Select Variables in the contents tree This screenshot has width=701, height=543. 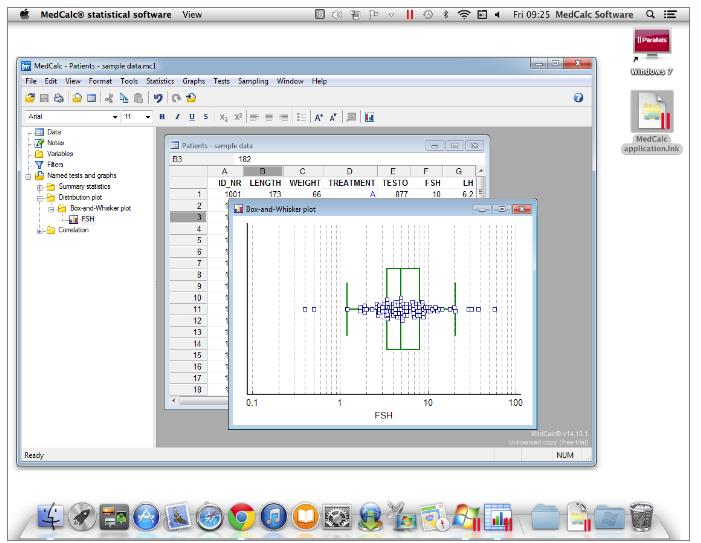point(60,153)
